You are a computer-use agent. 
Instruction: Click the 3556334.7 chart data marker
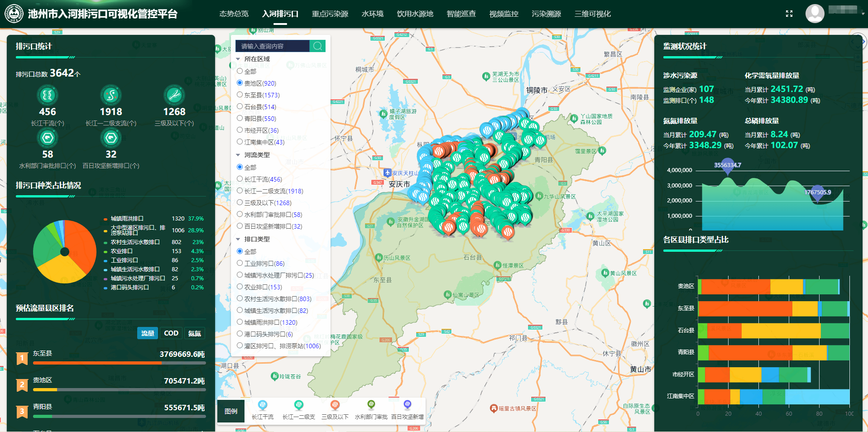[728, 166]
